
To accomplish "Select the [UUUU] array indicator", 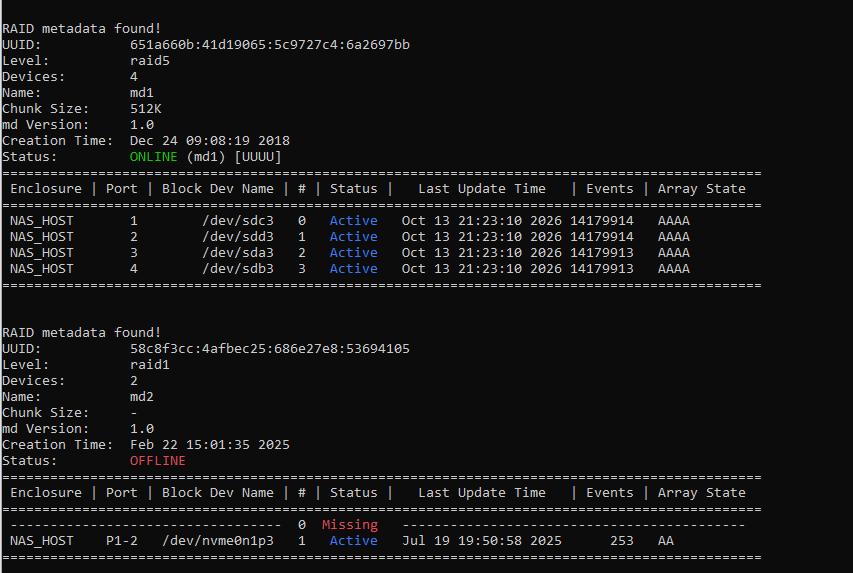I will pos(258,157).
